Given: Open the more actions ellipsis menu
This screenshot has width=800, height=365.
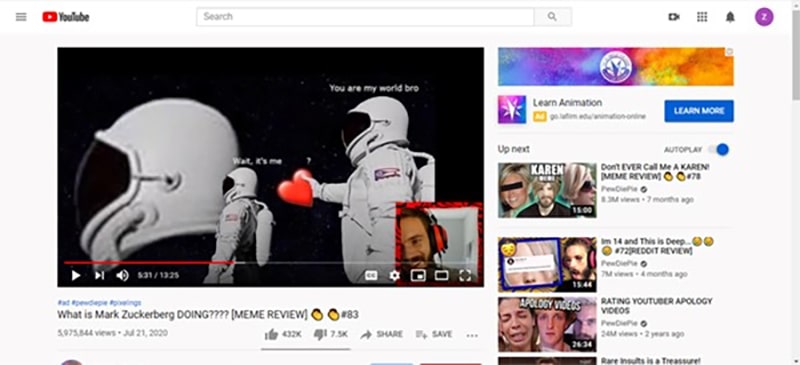Looking at the screenshot, I should tap(472, 335).
